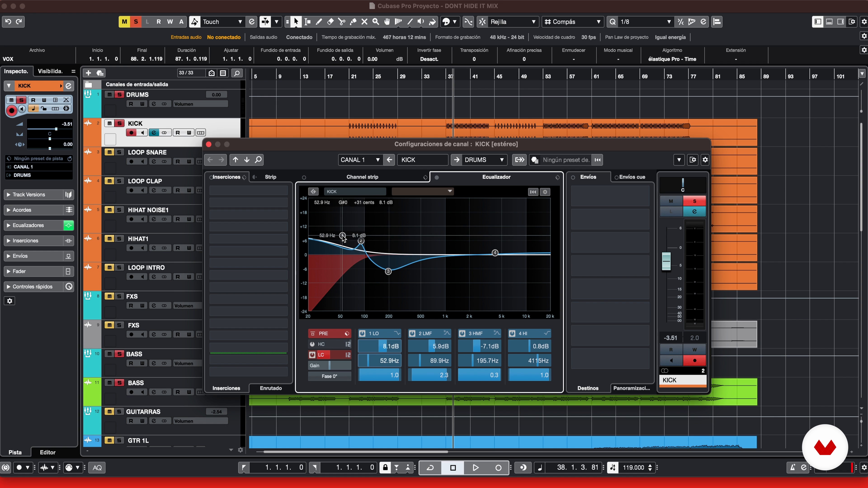Toggle the LC low cut filter
The width and height of the screenshot is (868, 488).
(312, 355)
